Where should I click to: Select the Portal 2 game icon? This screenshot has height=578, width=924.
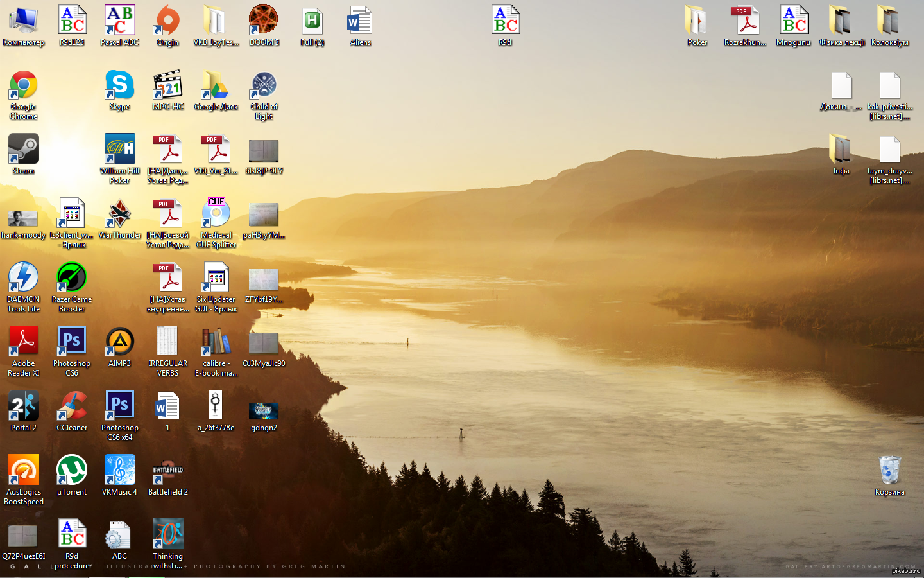tap(23, 407)
